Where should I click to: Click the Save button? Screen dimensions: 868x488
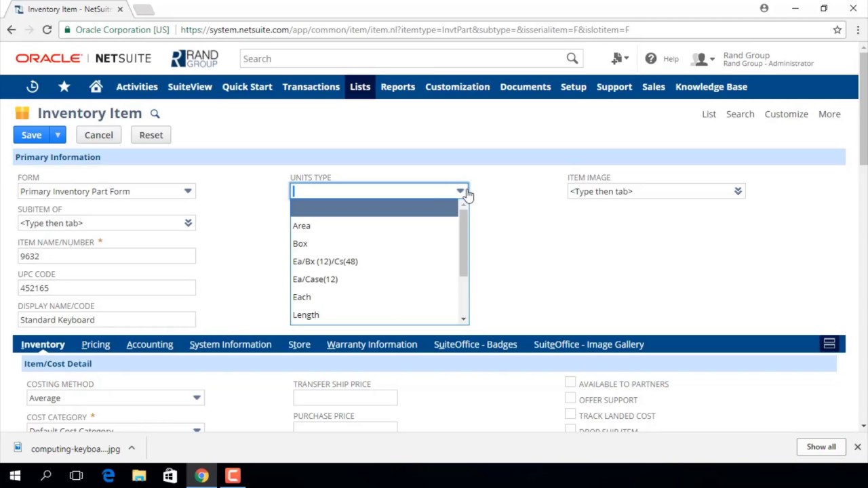[31, 135]
